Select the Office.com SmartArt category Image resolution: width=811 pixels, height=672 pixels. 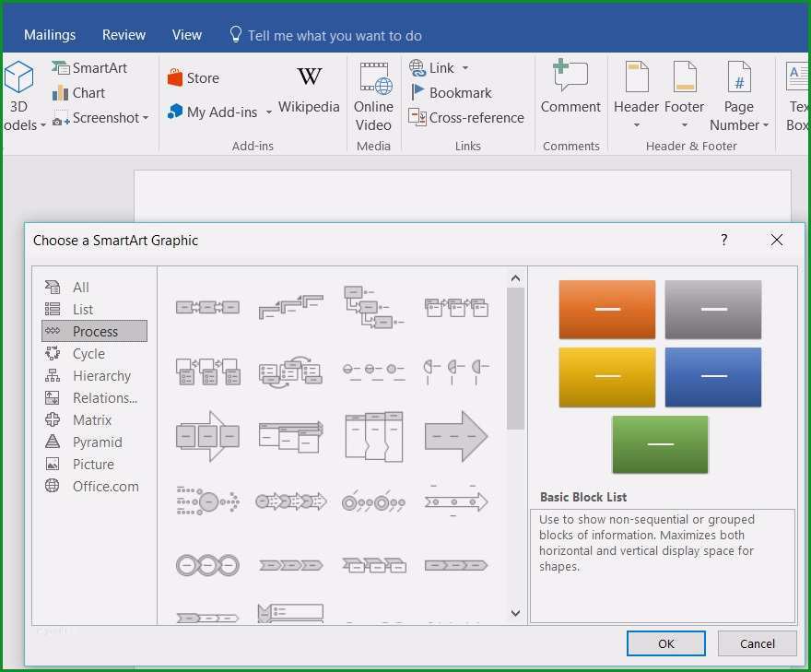click(94, 487)
